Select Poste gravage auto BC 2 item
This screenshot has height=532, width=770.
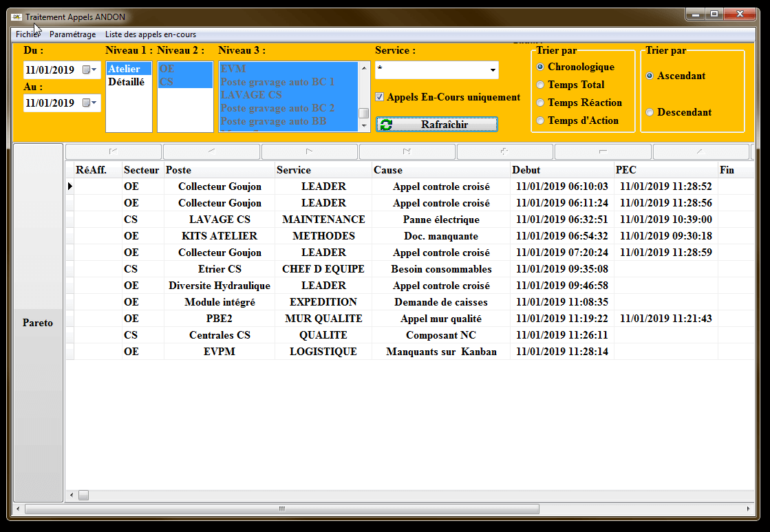pos(289,108)
